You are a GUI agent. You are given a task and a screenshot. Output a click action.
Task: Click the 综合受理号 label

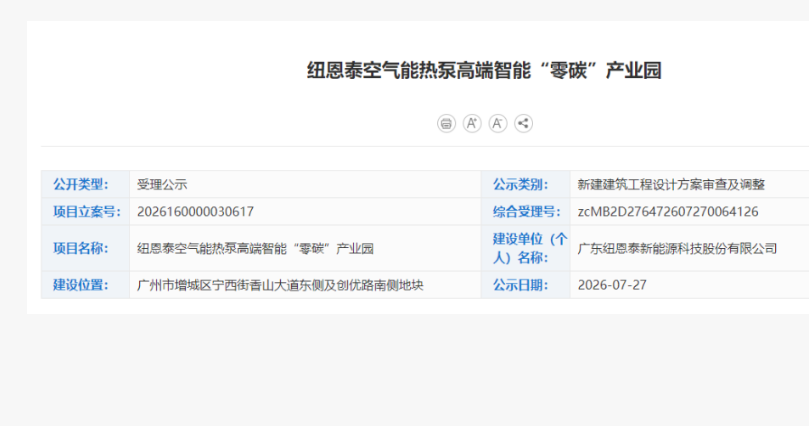click(x=526, y=211)
